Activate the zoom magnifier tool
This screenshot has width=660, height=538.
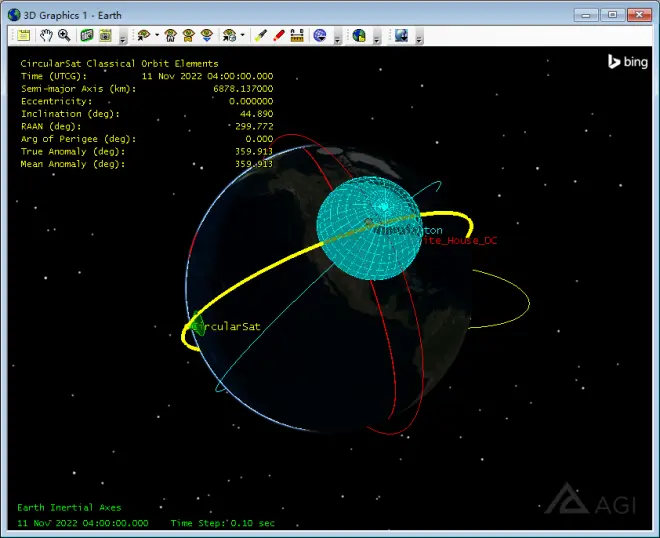point(64,36)
